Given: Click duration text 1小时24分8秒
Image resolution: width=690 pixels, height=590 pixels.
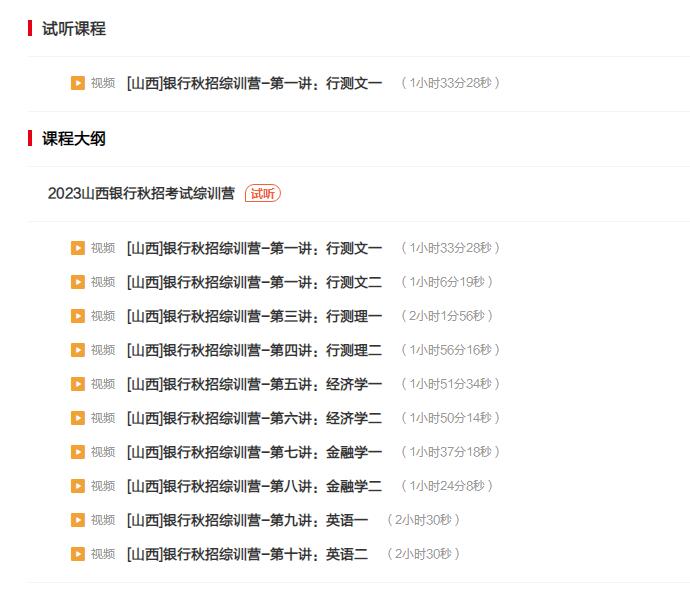Looking at the screenshot, I should click(x=447, y=486).
